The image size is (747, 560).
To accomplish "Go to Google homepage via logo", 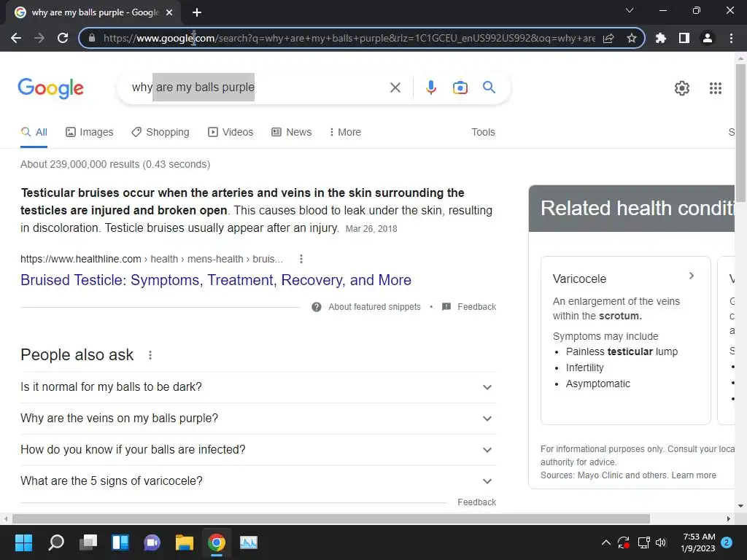I will (x=50, y=88).
